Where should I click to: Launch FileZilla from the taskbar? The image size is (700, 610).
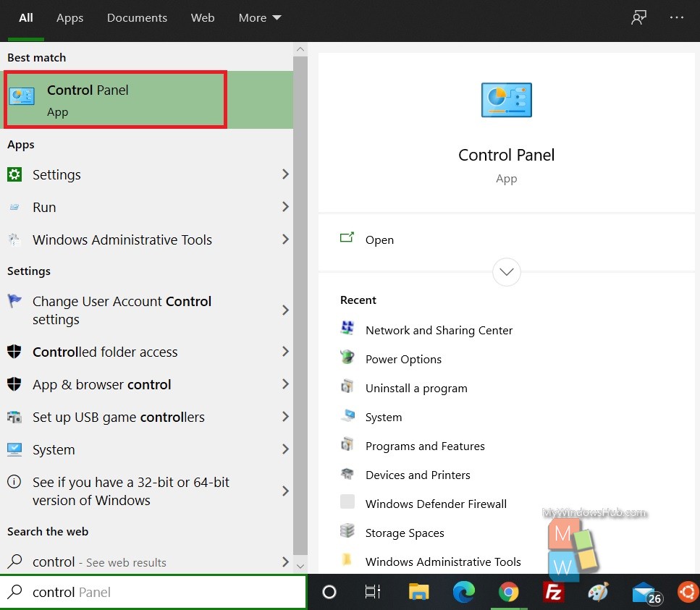click(x=554, y=592)
